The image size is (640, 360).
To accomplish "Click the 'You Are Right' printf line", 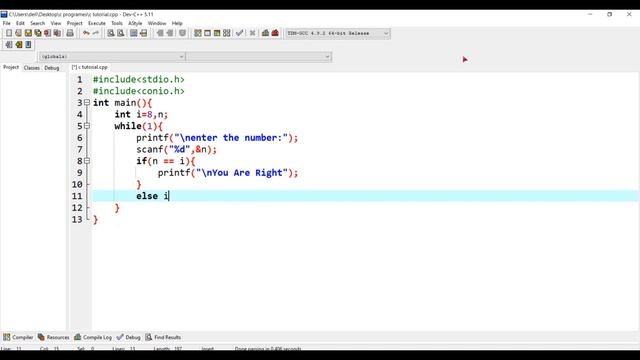I will pos(228,173).
